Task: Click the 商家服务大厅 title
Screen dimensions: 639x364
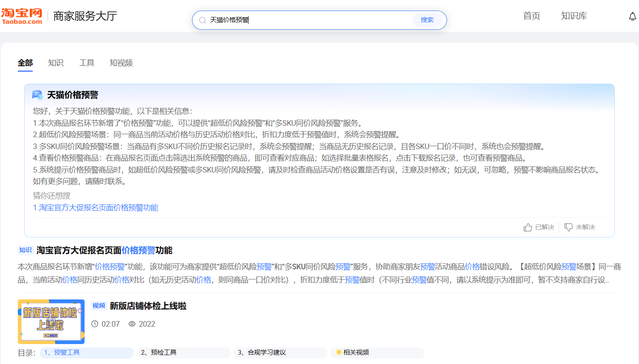Action: (85, 16)
